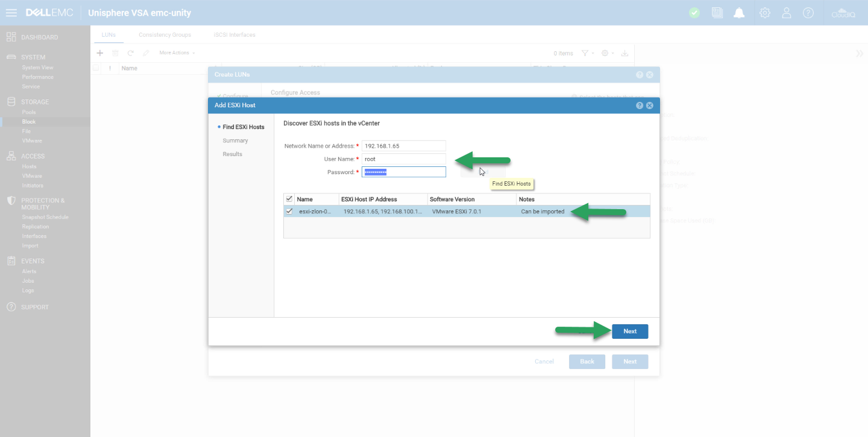
Task: Click the Network Name or Address field
Action: coord(404,146)
